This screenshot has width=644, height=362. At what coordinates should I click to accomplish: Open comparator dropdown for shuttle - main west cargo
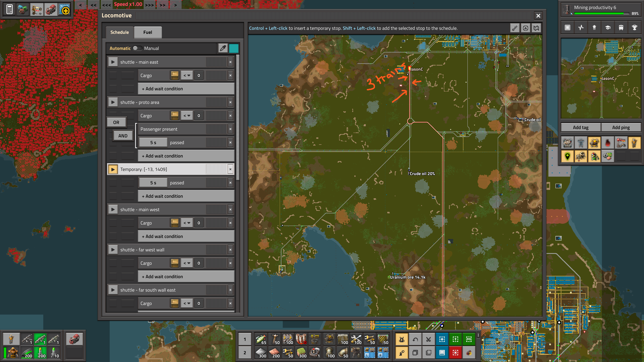click(x=187, y=223)
